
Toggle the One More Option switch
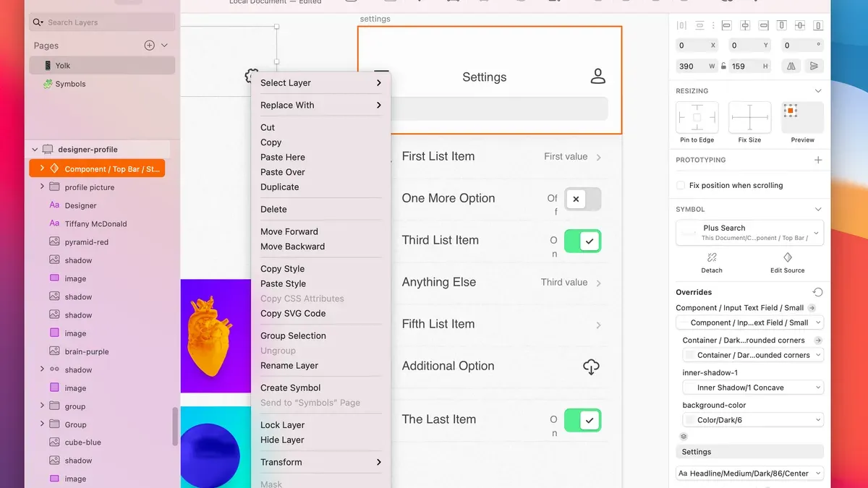coord(582,199)
